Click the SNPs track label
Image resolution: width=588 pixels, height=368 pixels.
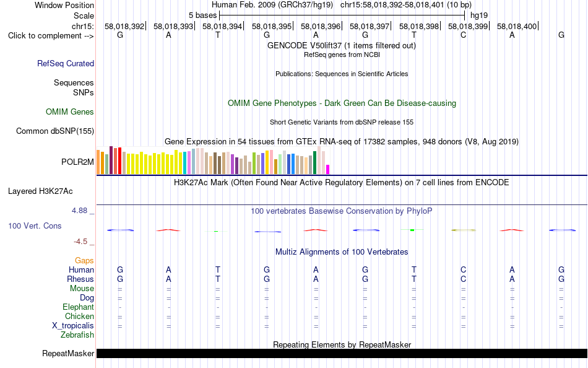(x=84, y=92)
